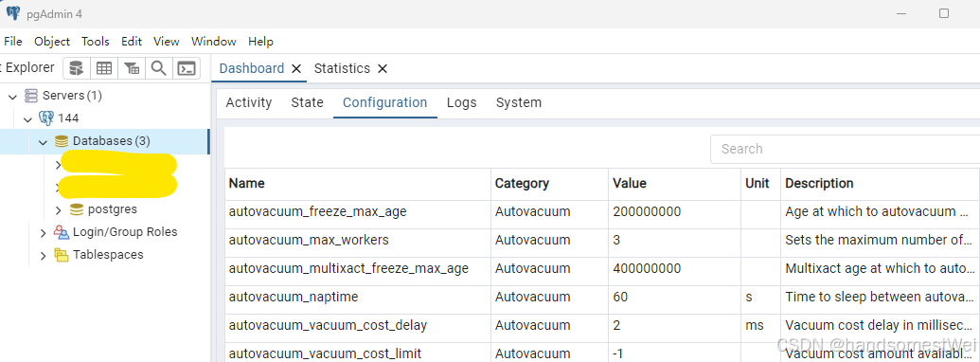The image size is (980, 362).
Task: Select the postgres database label
Action: [113, 208]
